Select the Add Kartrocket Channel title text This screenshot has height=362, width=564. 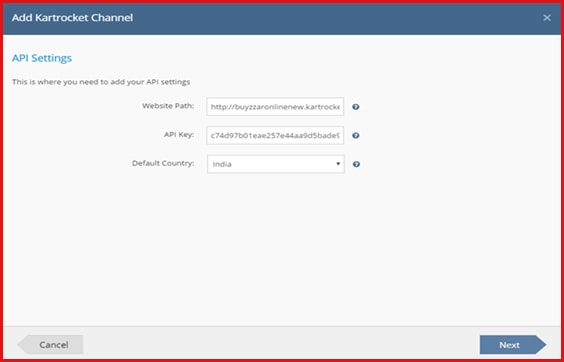72,18
